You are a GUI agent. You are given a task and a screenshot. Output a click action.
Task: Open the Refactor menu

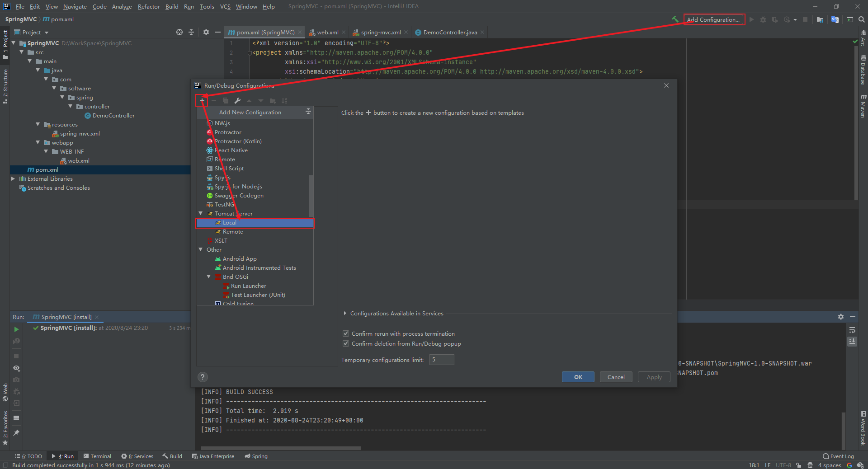tap(149, 6)
